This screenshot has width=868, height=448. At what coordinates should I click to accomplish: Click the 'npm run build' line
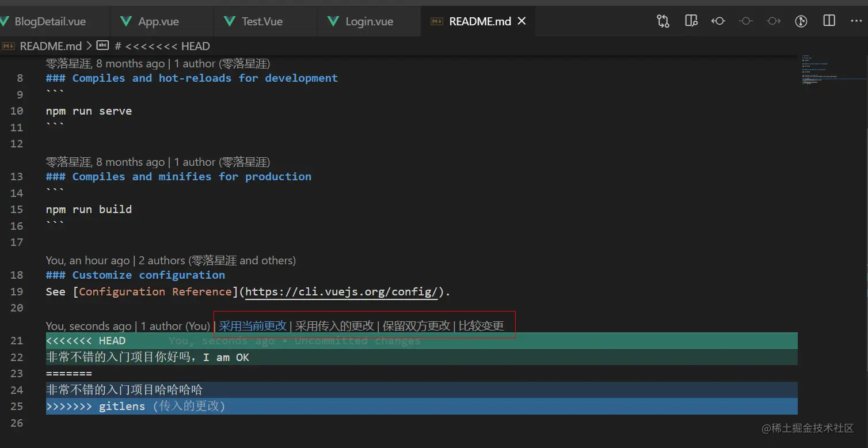click(x=89, y=210)
